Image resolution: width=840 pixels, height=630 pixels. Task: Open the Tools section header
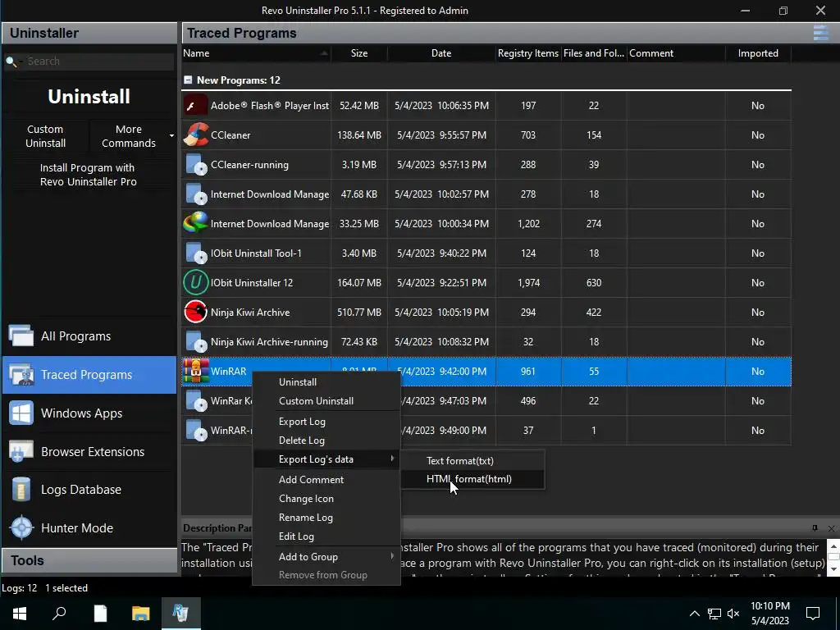click(89, 560)
